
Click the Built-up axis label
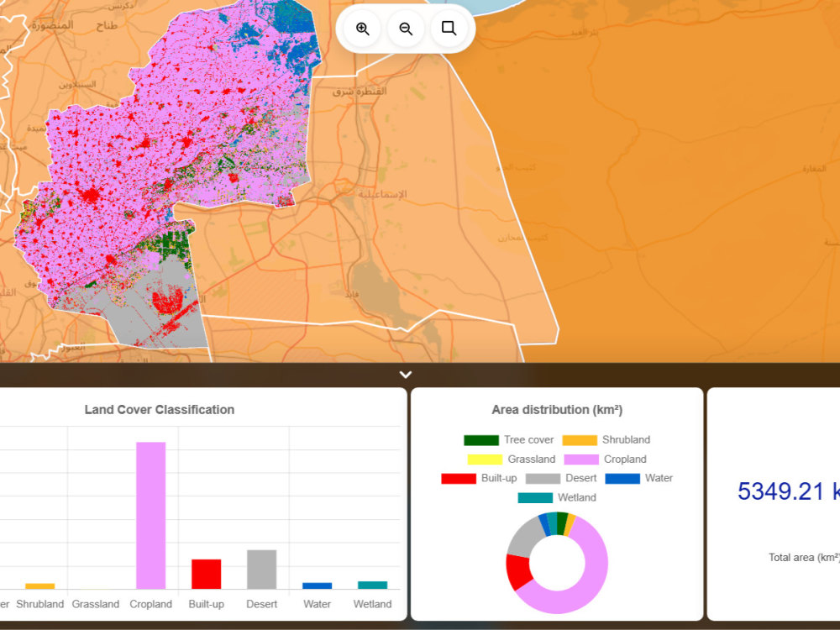coord(207,604)
